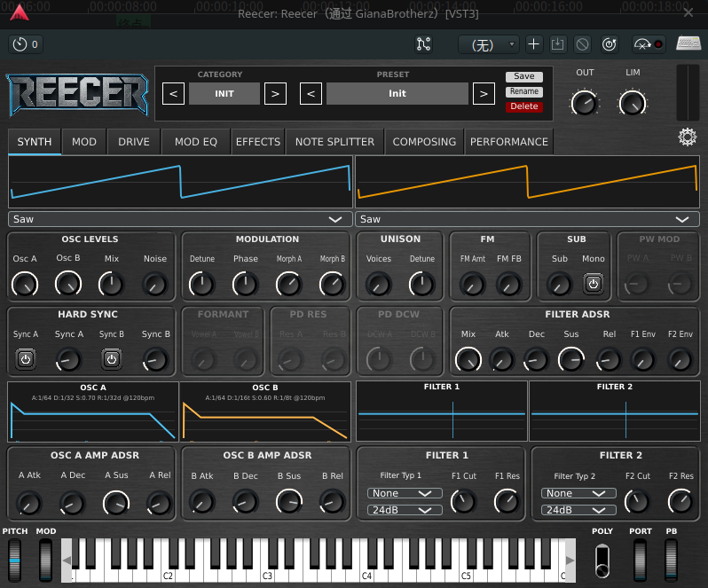Click the Unison Voices knob
Screen dimensions: 708x588
[378, 285]
